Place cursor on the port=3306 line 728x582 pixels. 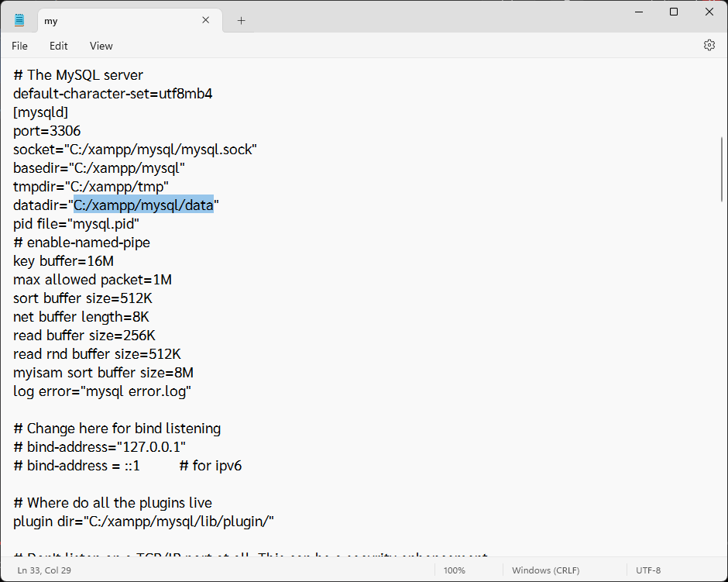(46, 131)
